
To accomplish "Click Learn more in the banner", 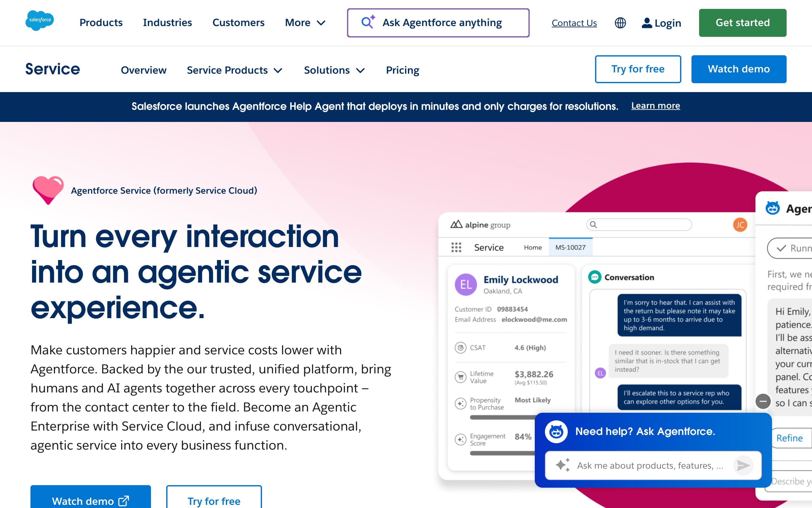I will [x=656, y=105].
